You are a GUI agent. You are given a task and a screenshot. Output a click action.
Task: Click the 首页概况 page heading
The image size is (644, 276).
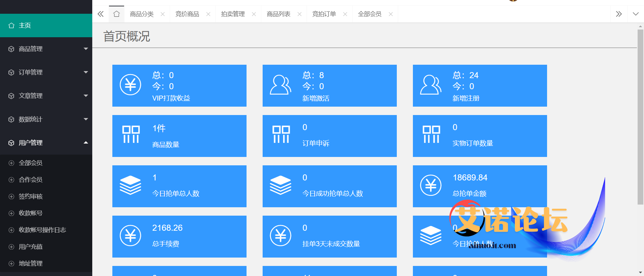[x=127, y=36]
